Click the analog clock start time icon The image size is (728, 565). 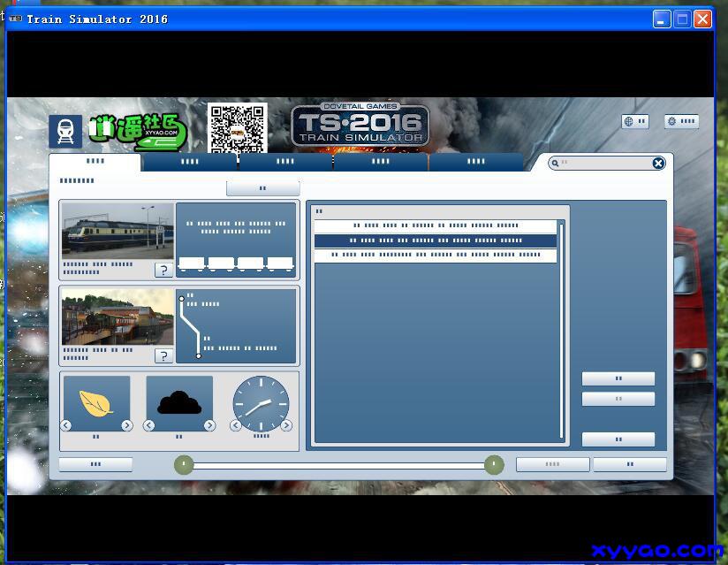[x=261, y=405]
